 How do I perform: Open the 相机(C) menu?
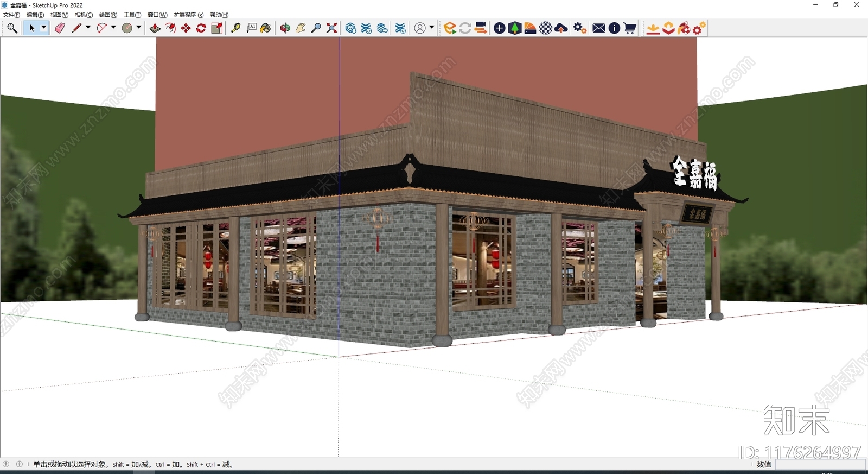(84, 15)
